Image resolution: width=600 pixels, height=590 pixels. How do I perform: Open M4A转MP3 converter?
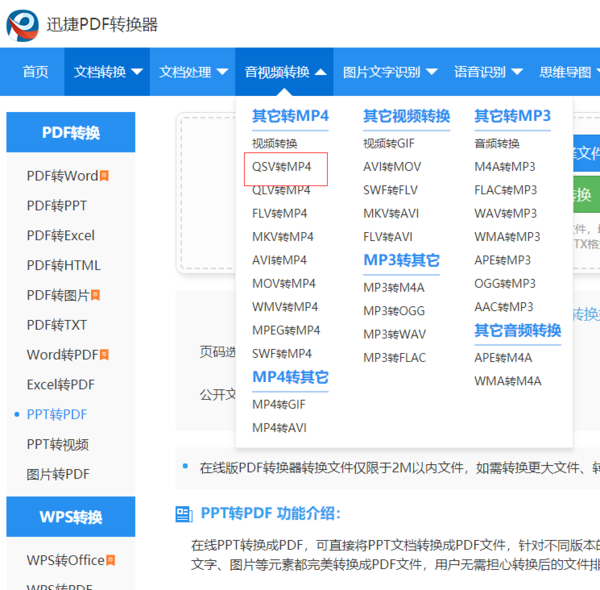[x=505, y=167]
